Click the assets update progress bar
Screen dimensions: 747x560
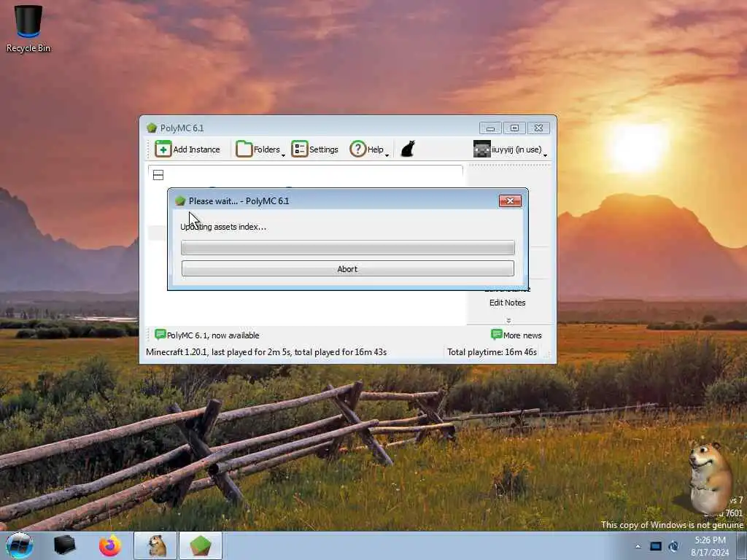(x=348, y=248)
